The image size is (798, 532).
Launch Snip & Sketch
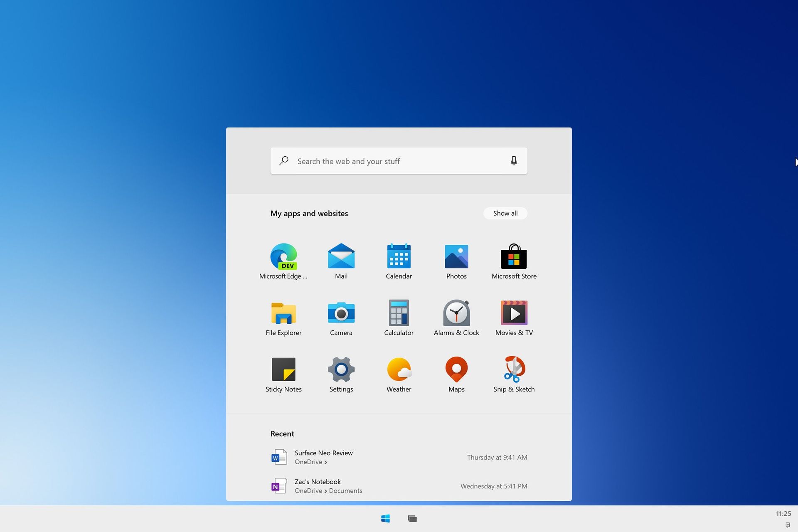point(514,369)
